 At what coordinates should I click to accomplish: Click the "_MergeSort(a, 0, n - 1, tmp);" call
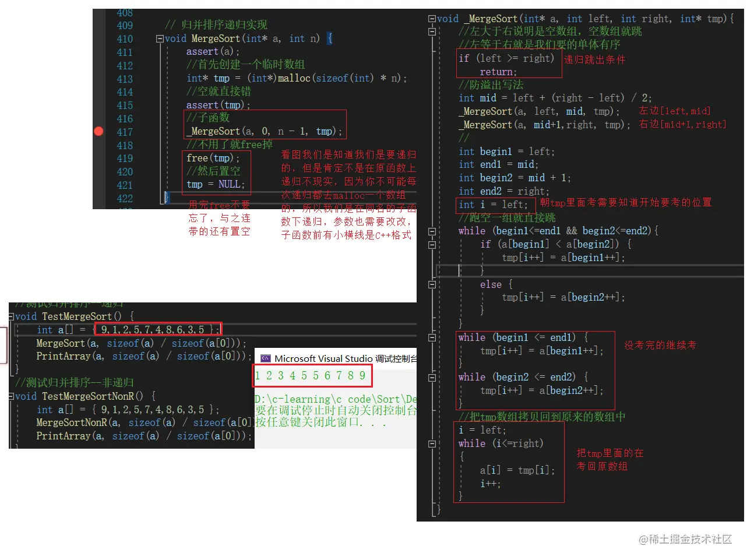click(264, 131)
